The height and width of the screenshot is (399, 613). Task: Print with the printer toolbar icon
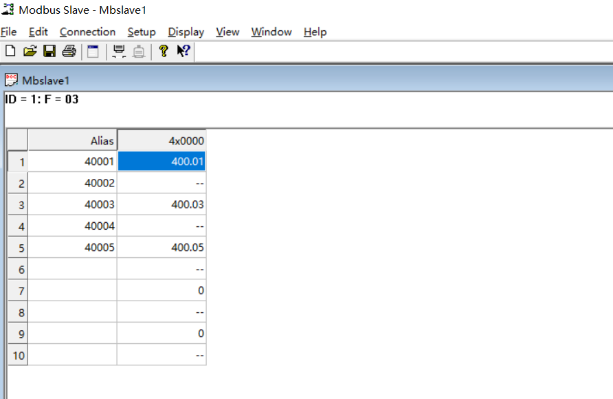pos(69,51)
